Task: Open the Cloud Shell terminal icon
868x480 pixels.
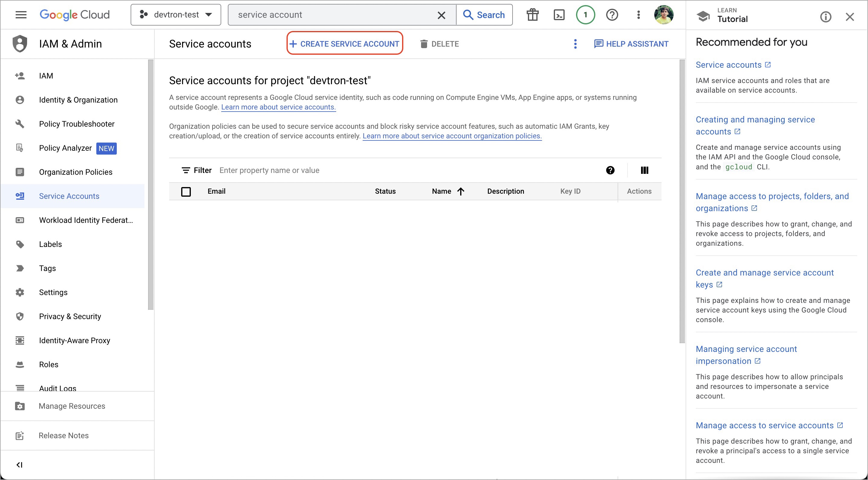Action: point(559,15)
